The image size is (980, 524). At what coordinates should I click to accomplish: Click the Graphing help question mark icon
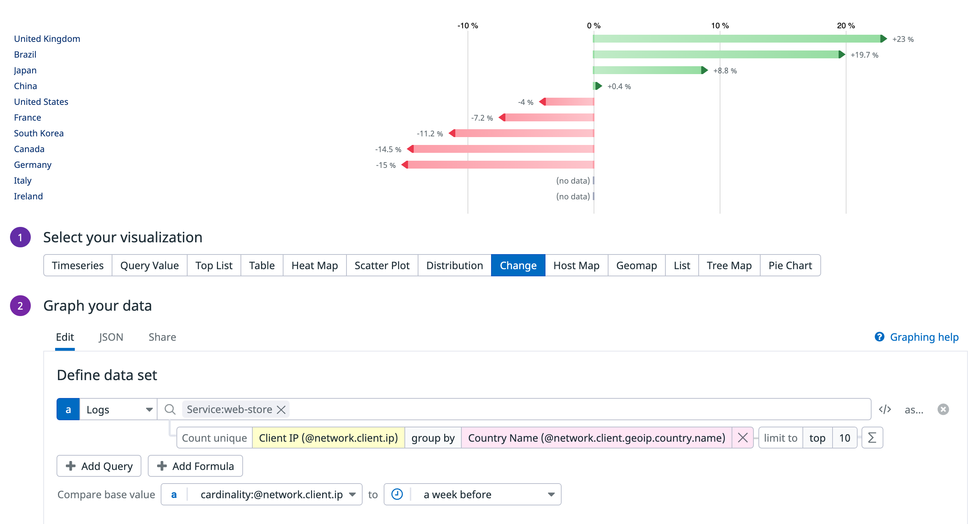click(x=879, y=336)
